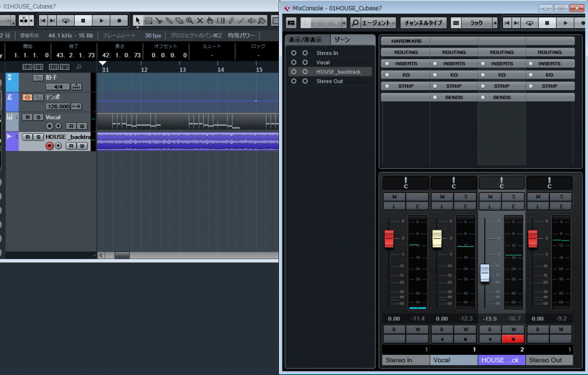Select the Glue tool
Screen dimensions: 588x375
point(169,21)
